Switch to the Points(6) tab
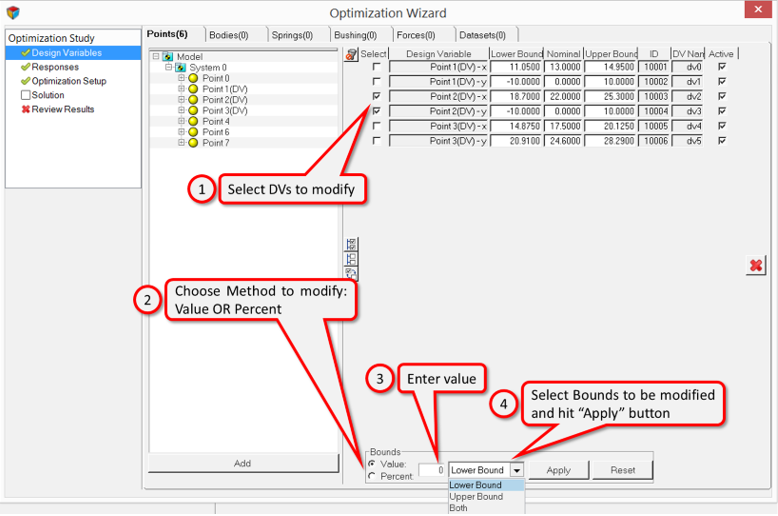Screen dimensions: 778x516 [167, 34]
